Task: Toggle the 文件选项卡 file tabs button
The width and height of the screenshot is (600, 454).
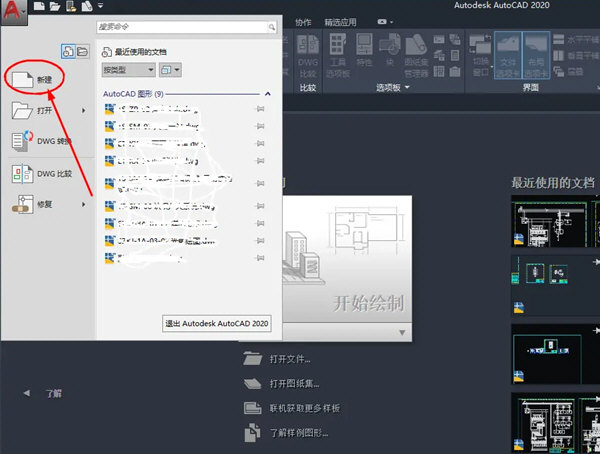Action: (508, 54)
